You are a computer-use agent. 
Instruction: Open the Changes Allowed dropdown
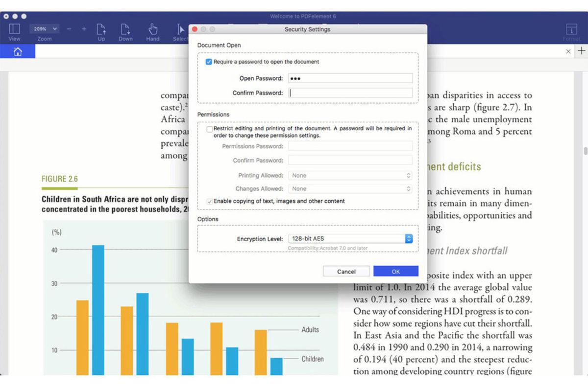(350, 188)
